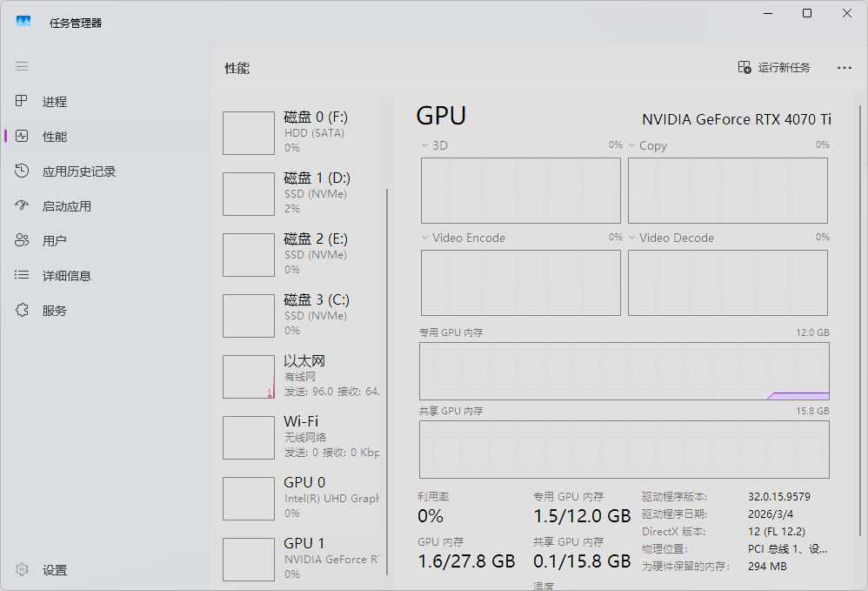Click the driver version 32.0.15.9579
The image size is (868, 591).
(x=779, y=497)
